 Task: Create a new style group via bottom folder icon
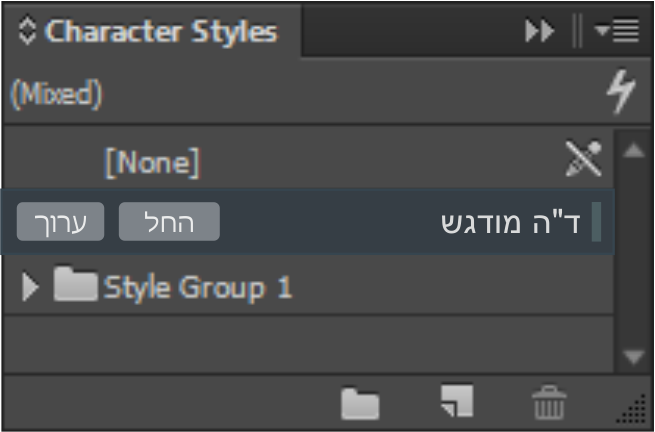coord(361,403)
